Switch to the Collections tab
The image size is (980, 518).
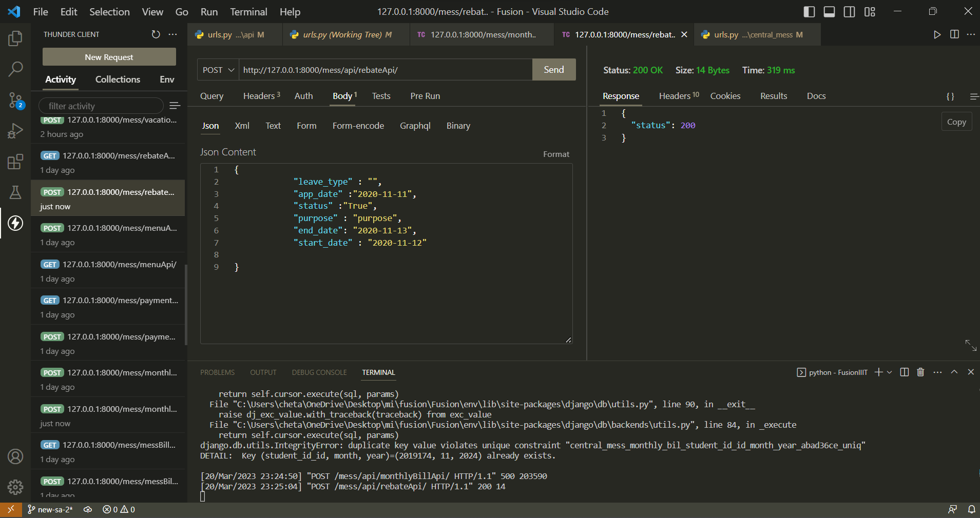click(118, 79)
